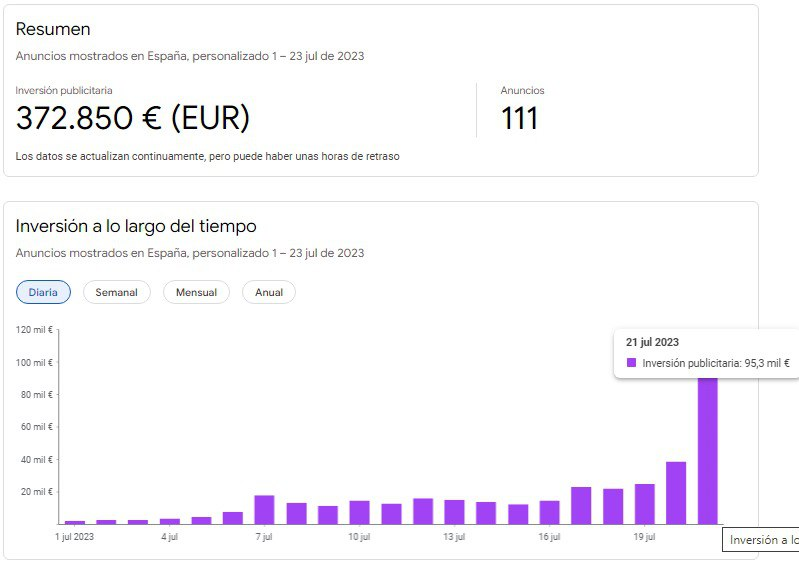The height and width of the screenshot is (561, 799).
Task: Click the '120 mil €' axis label
Action: coord(34,330)
